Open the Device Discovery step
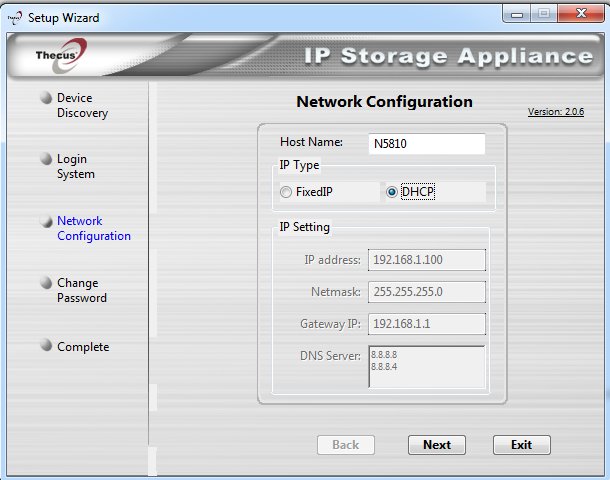 tap(82, 106)
